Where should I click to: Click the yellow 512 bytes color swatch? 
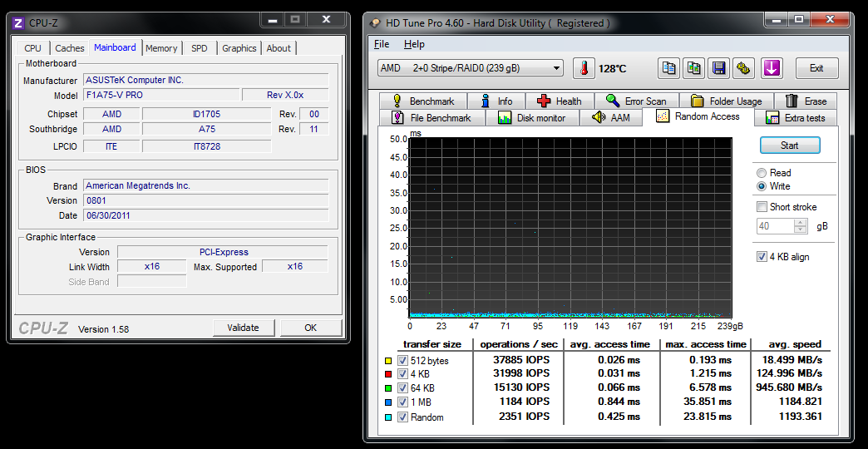[388, 362]
